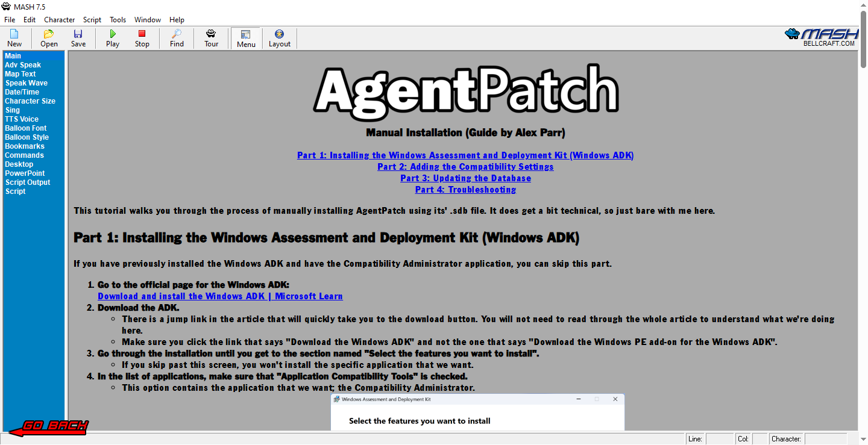
Task: Jump to Part 4: Troubleshooting link
Action: tap(465, 190)
